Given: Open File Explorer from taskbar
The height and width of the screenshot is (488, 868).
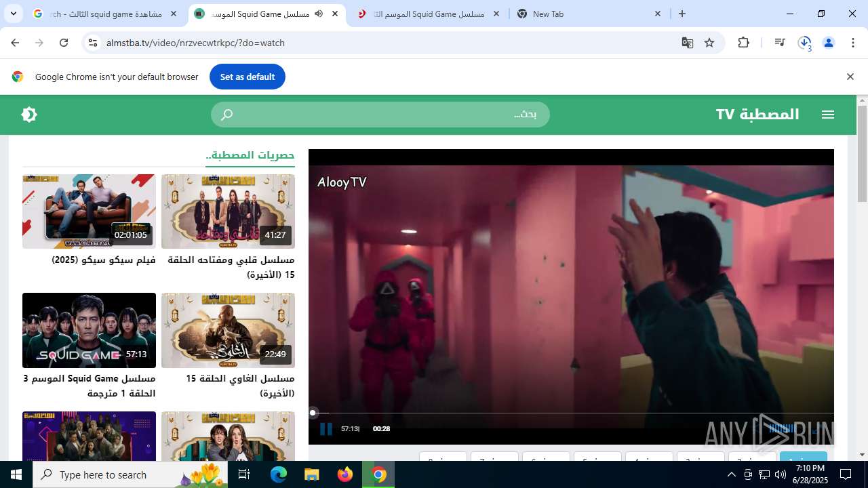Looking at the screenshot, I should point(311,474).
